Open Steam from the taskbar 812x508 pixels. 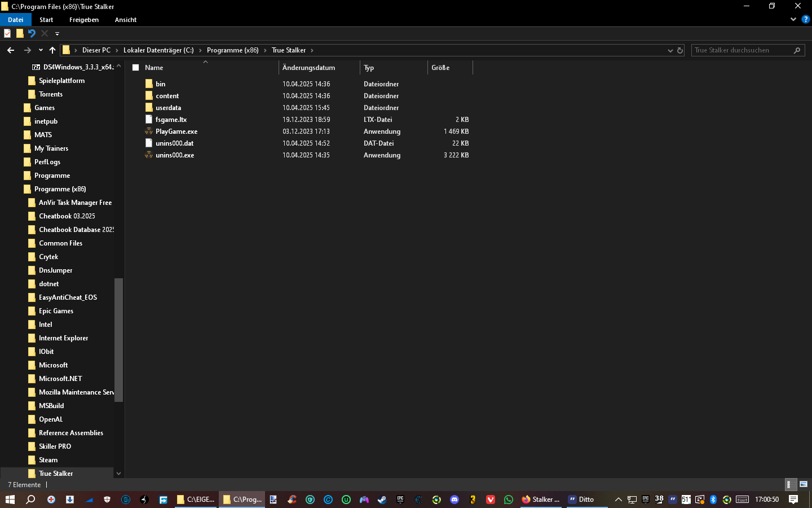click(382, 500)
